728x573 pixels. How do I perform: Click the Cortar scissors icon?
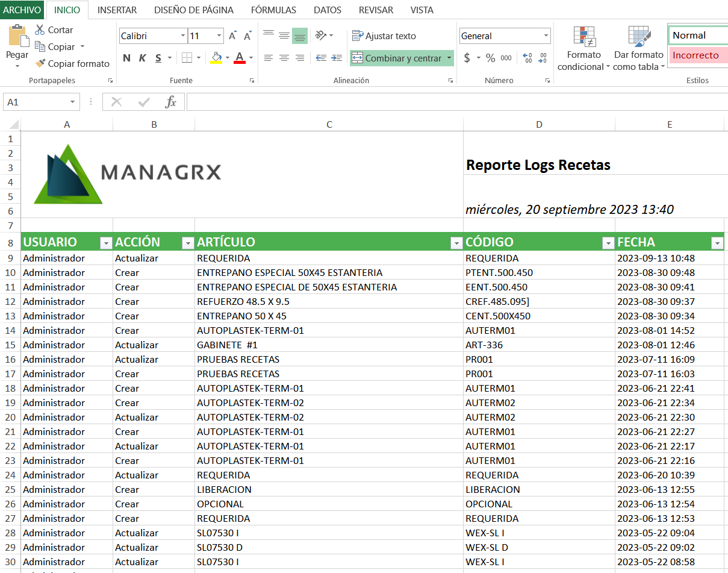(x=40, y=30)
